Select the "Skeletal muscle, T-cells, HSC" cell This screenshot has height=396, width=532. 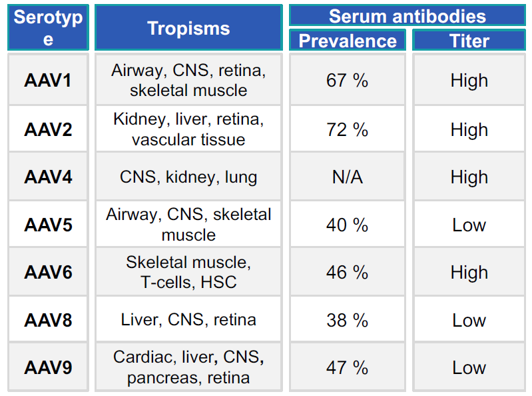point(188,272)
